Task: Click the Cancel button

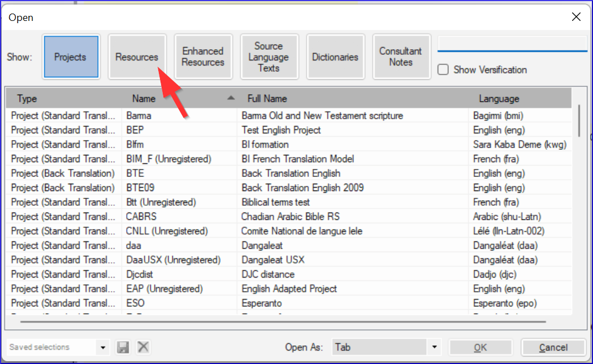Action: pyautogui.click(x=553, y=347)
